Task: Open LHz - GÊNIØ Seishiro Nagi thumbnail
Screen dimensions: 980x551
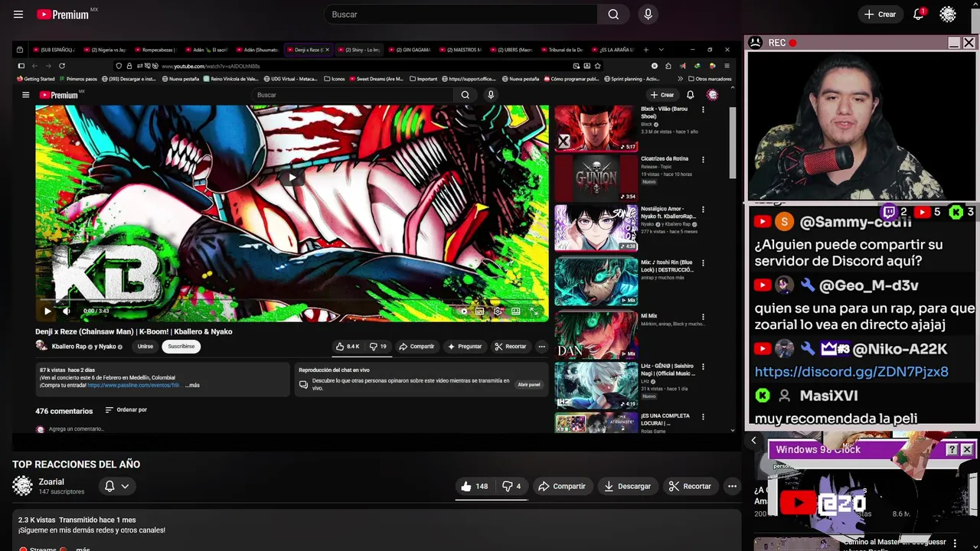Action: (596, 386)
